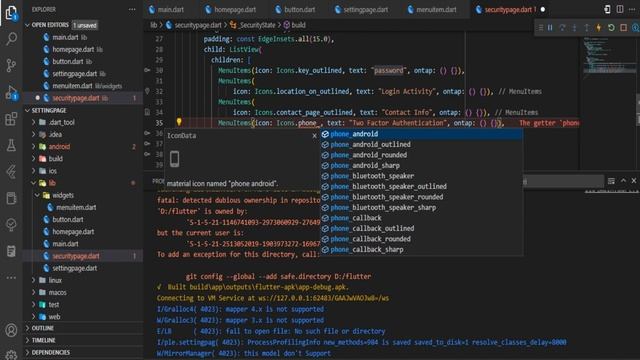The width and height of the screenshot is (640, 360).
Task: Click Step Over in debug toolbar
Action: (x=562, y=28)
